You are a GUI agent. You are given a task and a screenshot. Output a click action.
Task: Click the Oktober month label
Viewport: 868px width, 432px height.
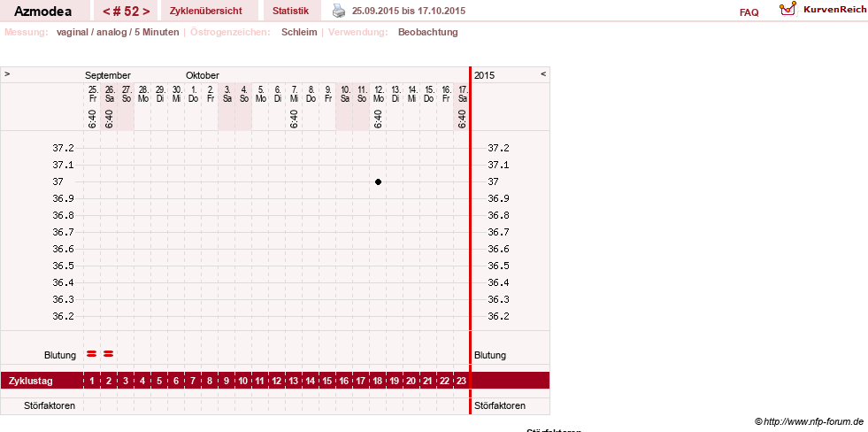click(203, 75)
